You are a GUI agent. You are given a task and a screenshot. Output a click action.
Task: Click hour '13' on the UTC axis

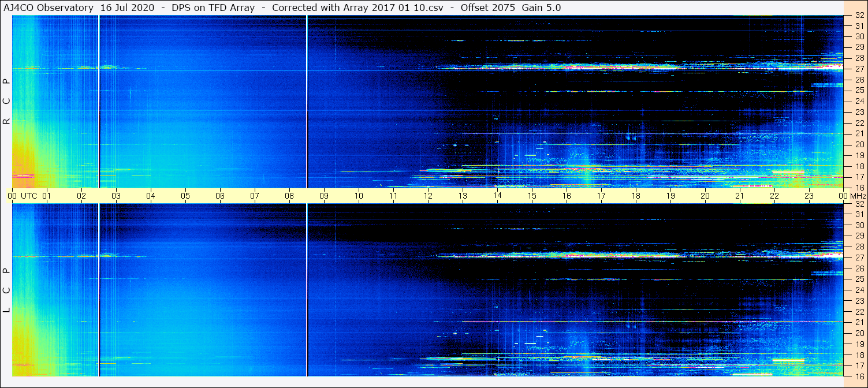point(463,196)
